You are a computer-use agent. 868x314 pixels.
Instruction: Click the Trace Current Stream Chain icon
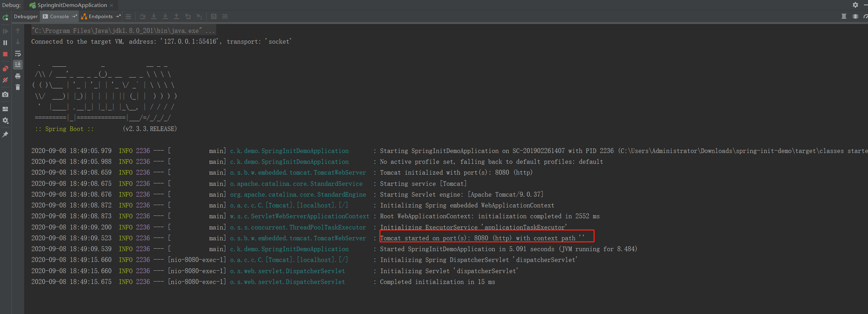(x=225, y=16)
